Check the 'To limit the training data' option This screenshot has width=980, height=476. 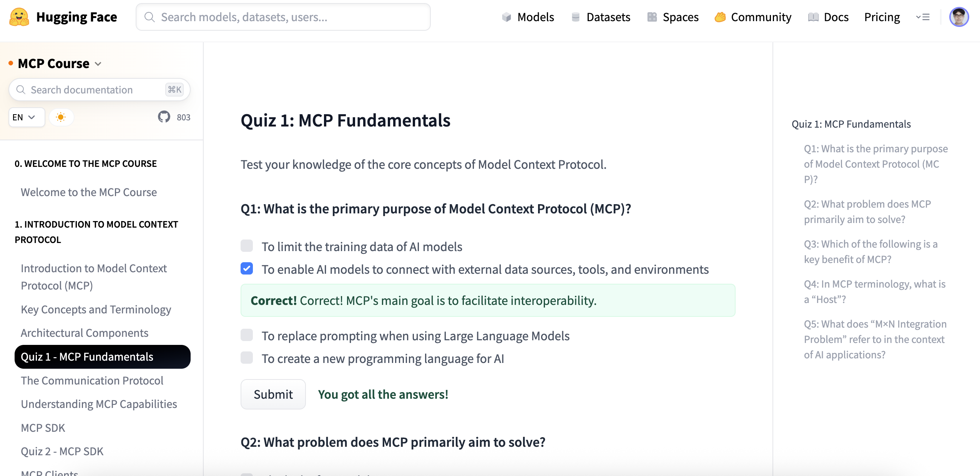[x=246, y=246]
